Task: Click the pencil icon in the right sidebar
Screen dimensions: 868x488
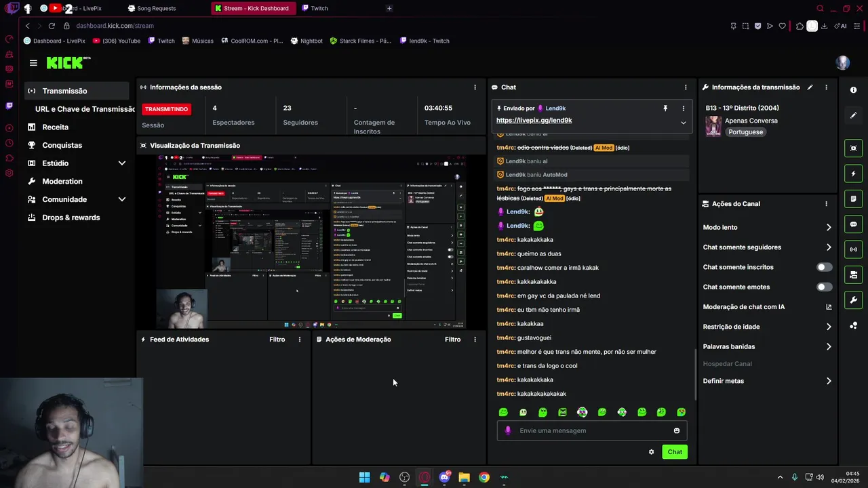Action: pyautogui.click(x=853, y=115)
